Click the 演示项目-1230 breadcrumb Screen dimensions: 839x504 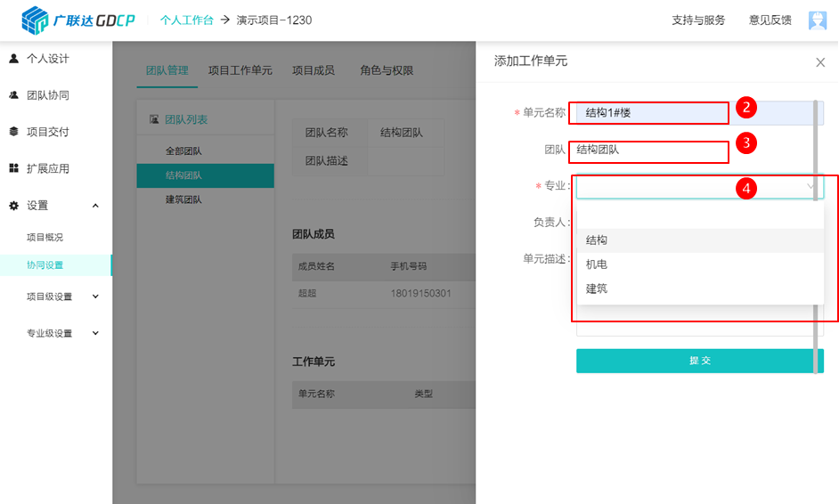[x=274, y=20]
